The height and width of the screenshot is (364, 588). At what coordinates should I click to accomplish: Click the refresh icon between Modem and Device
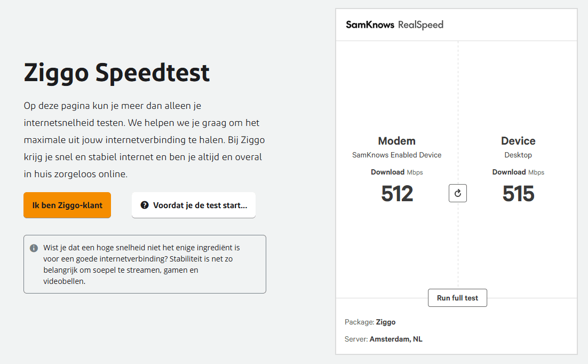pyautogui.click(x=458, y=194)
